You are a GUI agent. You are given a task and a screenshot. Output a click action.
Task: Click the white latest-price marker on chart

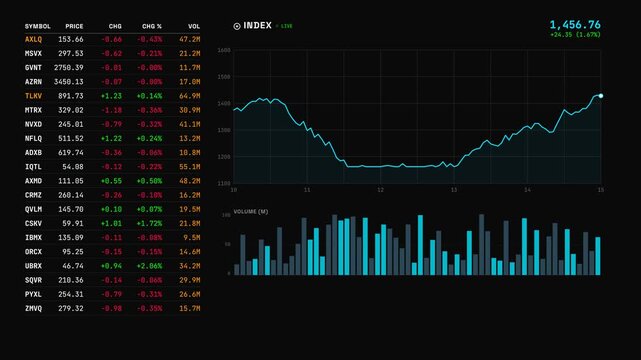tap(601, 96)
